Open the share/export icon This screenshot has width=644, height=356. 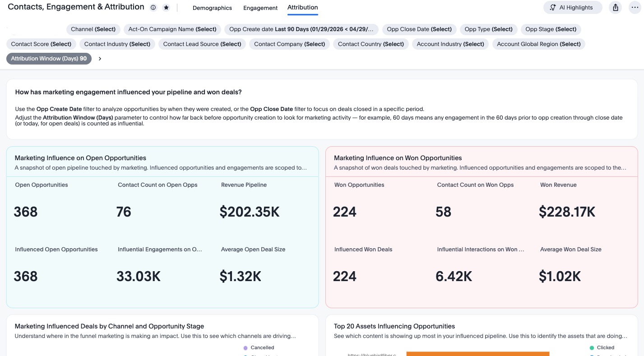pyautogui.click(x=616, y=8)
